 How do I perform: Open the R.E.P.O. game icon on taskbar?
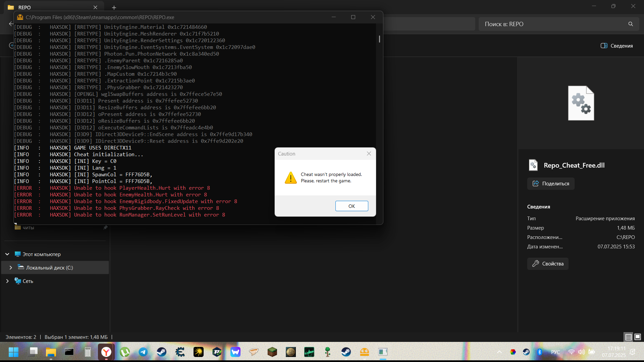point(365,352)
